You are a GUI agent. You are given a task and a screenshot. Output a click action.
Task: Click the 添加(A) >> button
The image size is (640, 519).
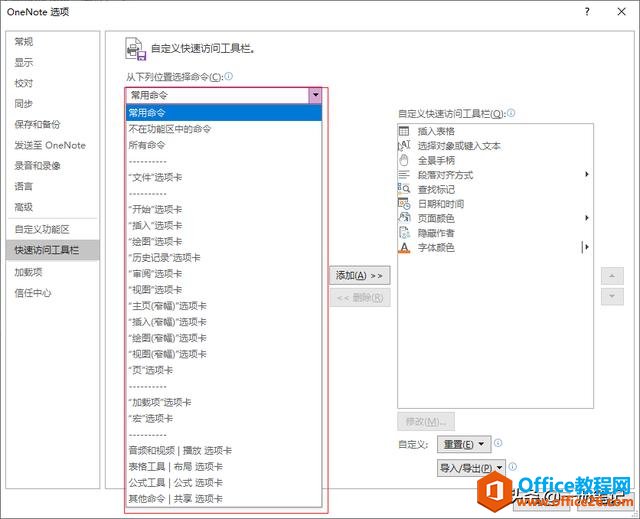360,276
